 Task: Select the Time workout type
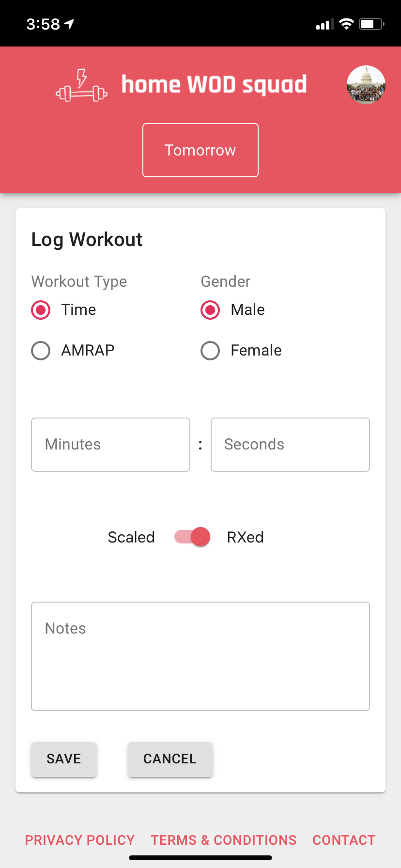[x=41, y=310]
